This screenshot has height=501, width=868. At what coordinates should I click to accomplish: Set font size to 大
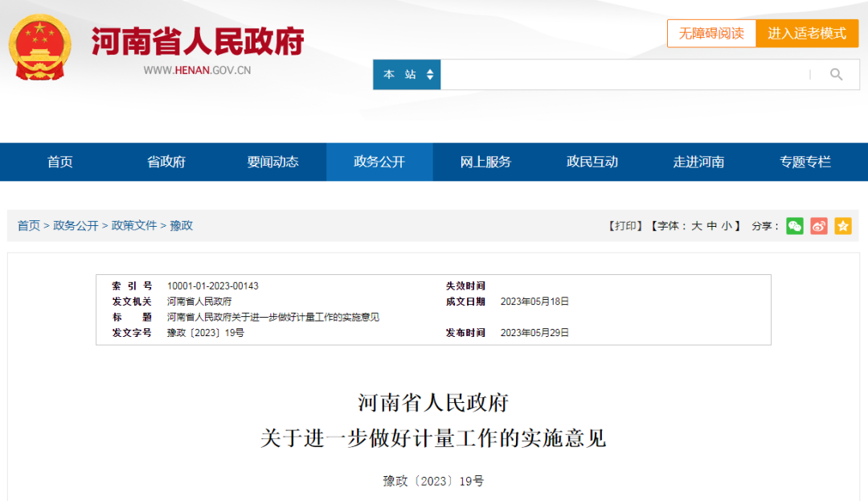tap(697, 226)
